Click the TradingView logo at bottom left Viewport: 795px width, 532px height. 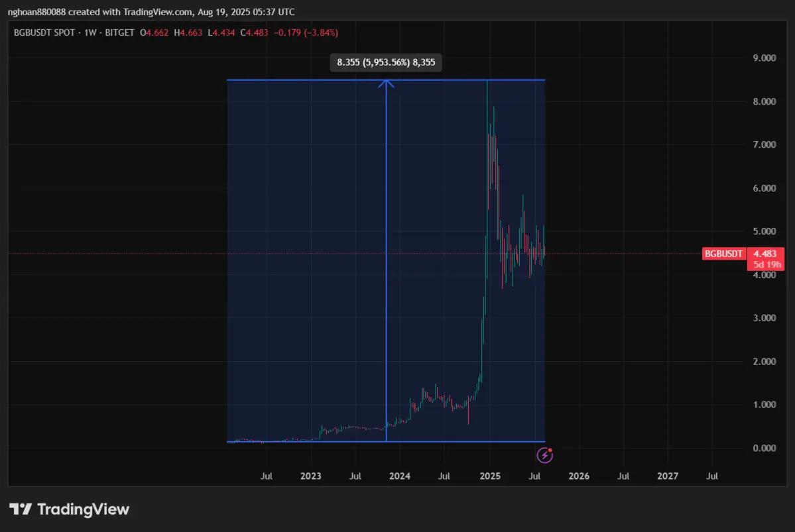coord(69,509)
